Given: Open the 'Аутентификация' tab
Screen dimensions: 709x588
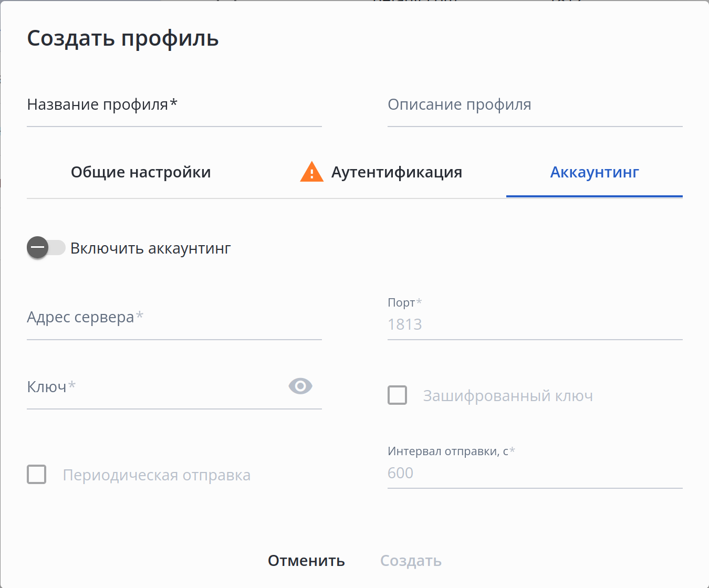Looking at the screenshot, I should (397, 172).
